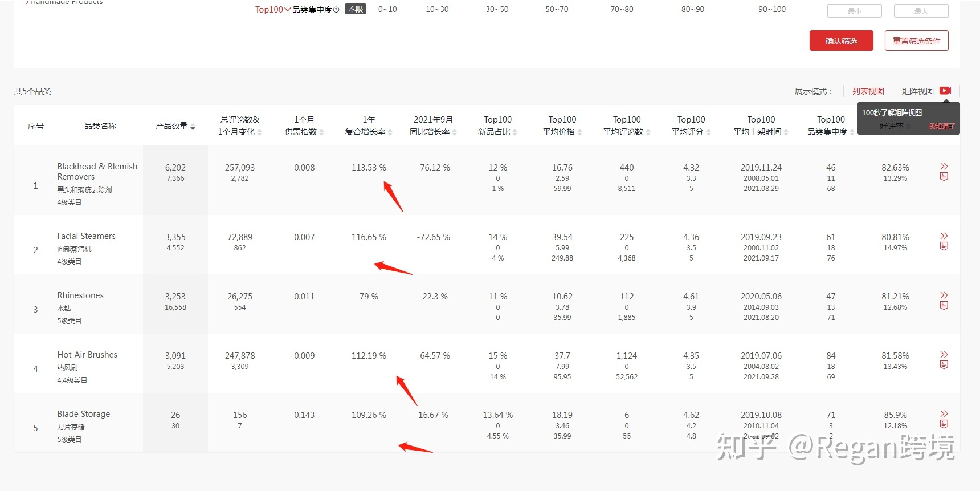The width and height of the screenshot is (980, 491).
Task: Click the matrix view video tutorial icon
Action: point(945,91)
